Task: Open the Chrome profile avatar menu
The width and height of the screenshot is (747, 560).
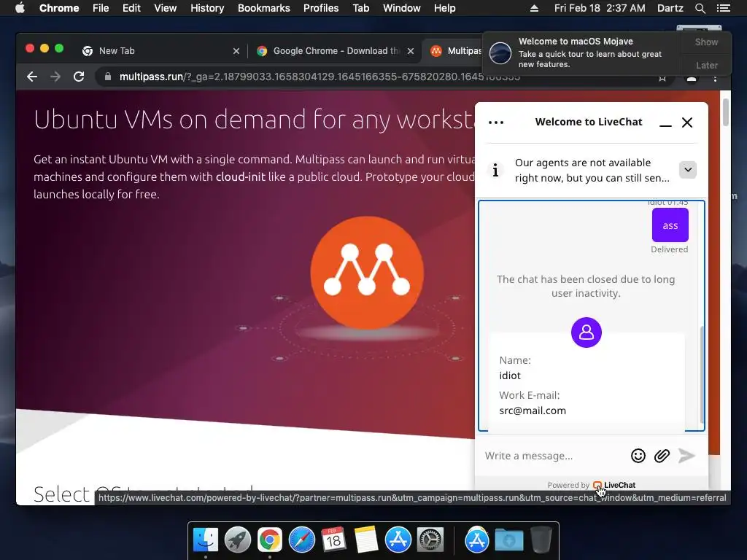Action: click(x=692, y=78)
